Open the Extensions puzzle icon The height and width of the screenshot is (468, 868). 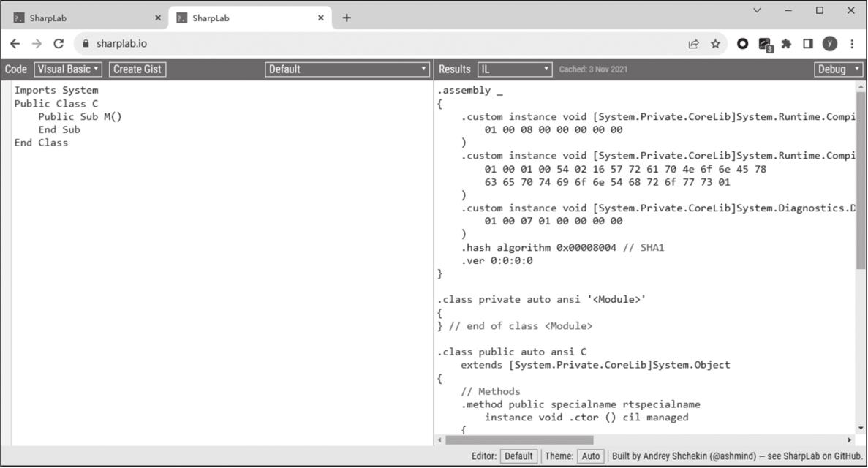pos(786,44)
